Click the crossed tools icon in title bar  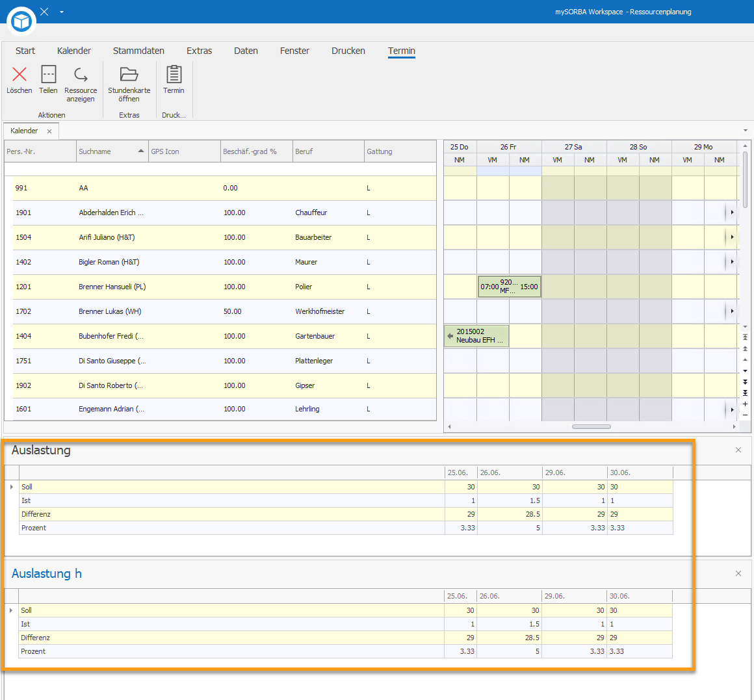[x=44, y=12]
